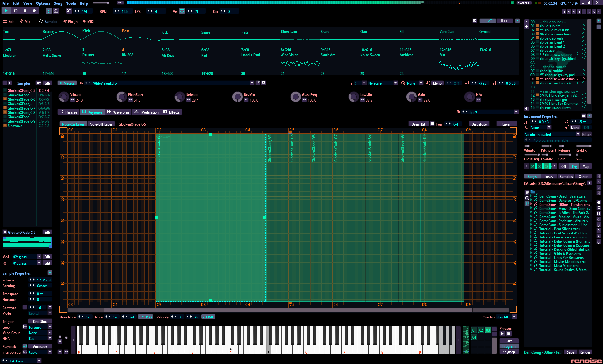Image resolution: width=603 pixels, height=364 pixels.
Task: Open the WideVisionEdit preset dropdown arrow
Action: pyautogui.click(x=252, y=83)
